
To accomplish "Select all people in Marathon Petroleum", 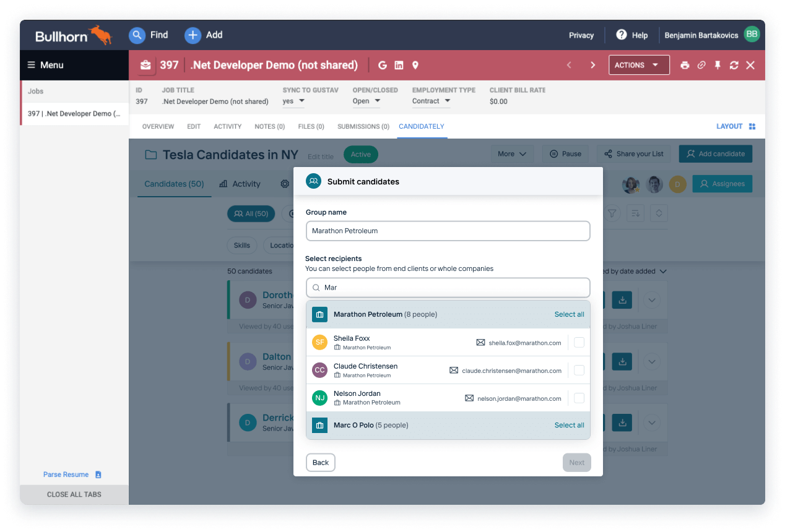I will 569,314.
